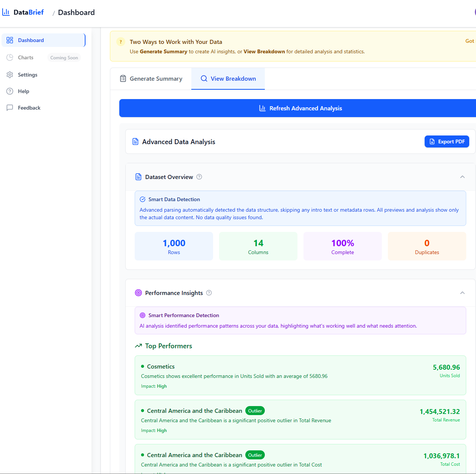Click the document icon beside Dataset Overview

[138, 177]
